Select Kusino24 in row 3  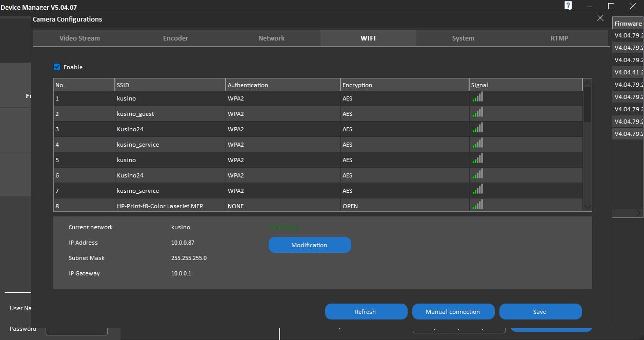coord(318,129)
